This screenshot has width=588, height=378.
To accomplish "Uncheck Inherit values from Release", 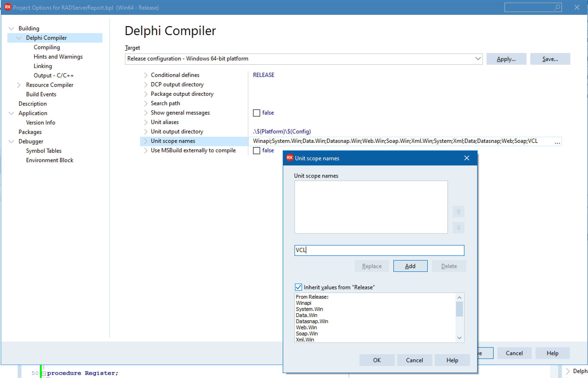I will [x=298, y=287].
